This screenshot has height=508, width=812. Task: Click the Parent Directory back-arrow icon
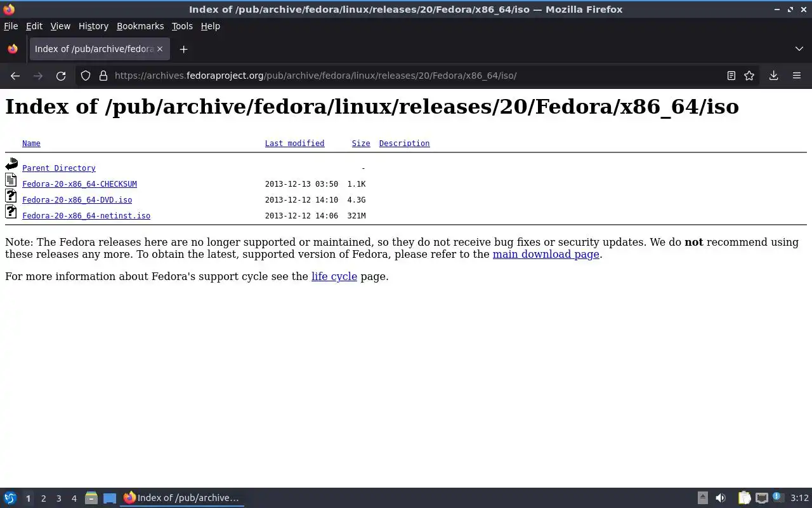click(x=11, y=164)
